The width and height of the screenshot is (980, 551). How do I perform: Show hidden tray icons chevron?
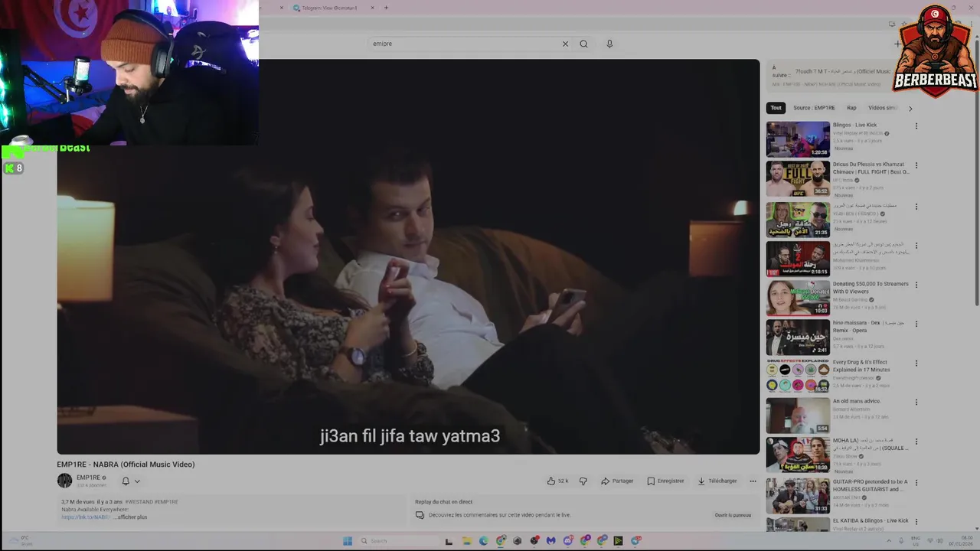pos(889,540)
